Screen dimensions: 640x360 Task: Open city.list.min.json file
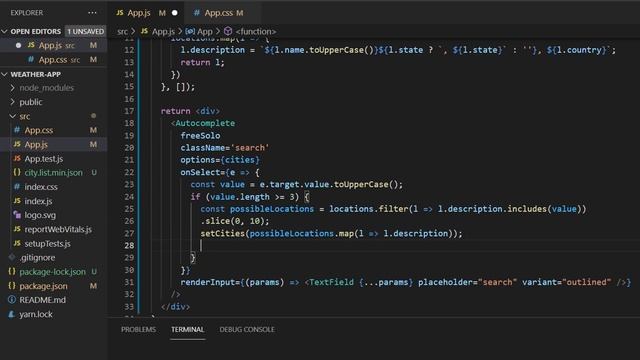pyautogui.click(x=53, y=173)
